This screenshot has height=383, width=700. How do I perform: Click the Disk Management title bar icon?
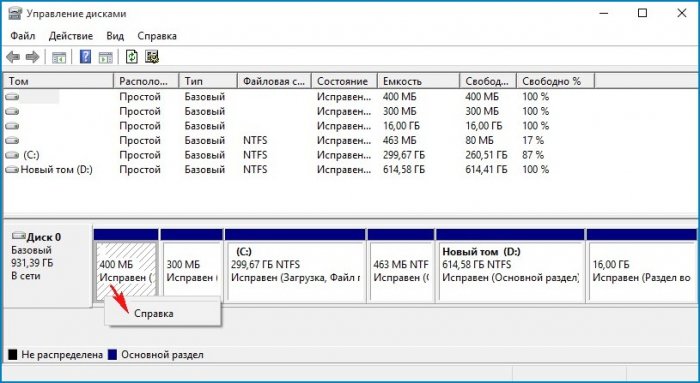pos(15,13)
